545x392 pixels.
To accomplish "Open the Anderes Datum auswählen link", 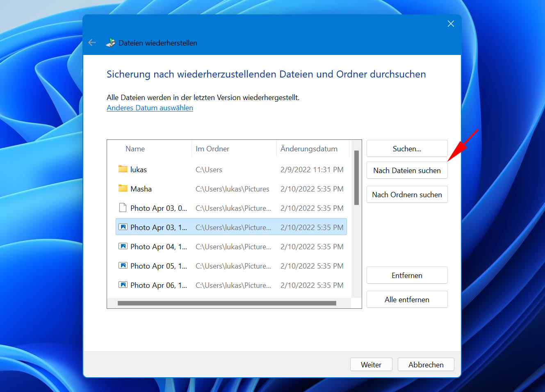I will (x=150, y=108).
